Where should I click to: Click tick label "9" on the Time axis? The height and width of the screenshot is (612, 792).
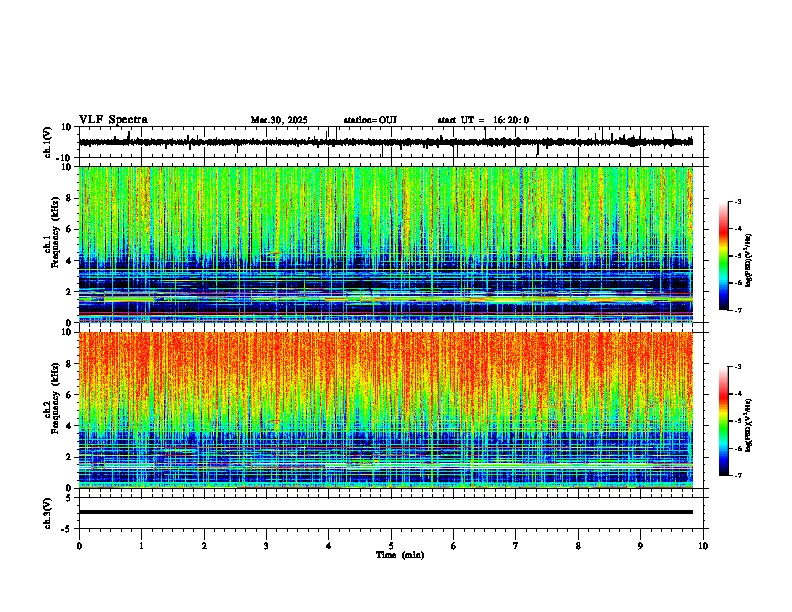[640, 546]
